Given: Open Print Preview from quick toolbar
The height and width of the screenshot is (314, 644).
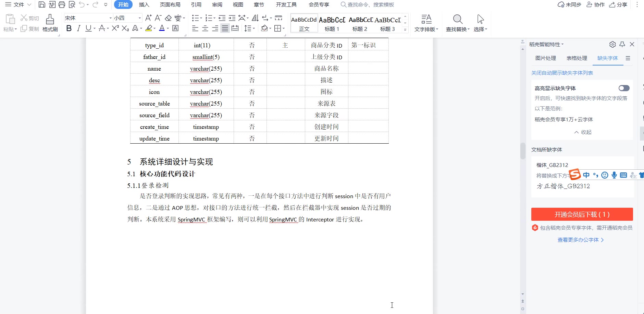Looking at the screenshot, I should (x=72, y=4).
